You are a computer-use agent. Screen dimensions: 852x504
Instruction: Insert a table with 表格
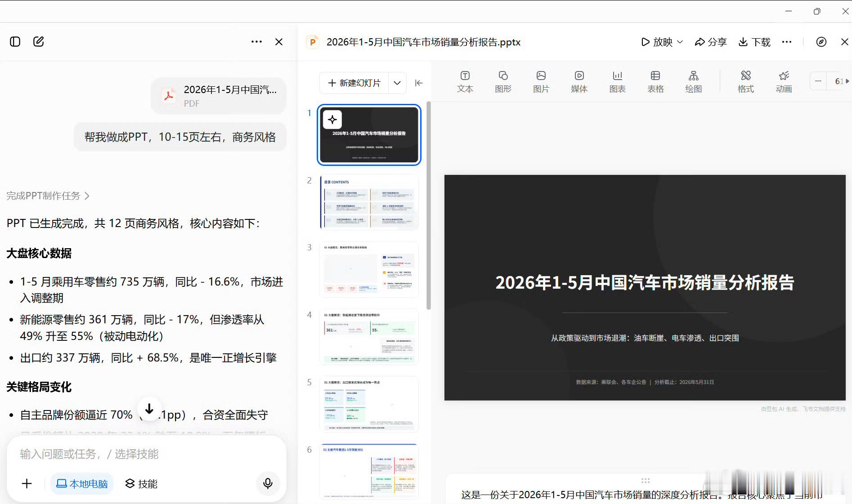click(x=655, y=82)
